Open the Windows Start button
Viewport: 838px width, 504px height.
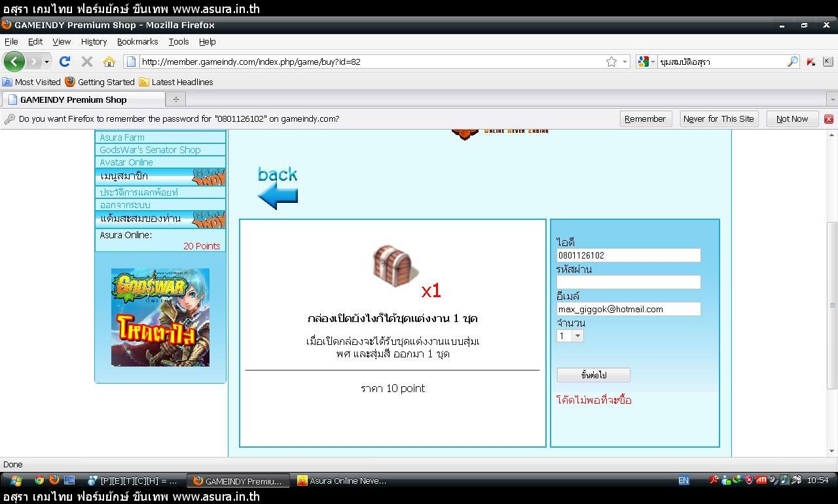click(16, 480)
